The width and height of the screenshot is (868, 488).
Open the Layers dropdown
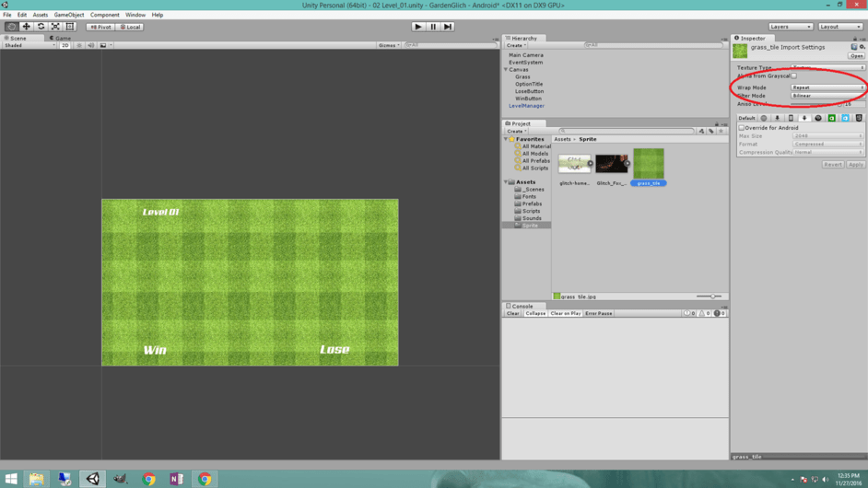click(x=791, y=27)
